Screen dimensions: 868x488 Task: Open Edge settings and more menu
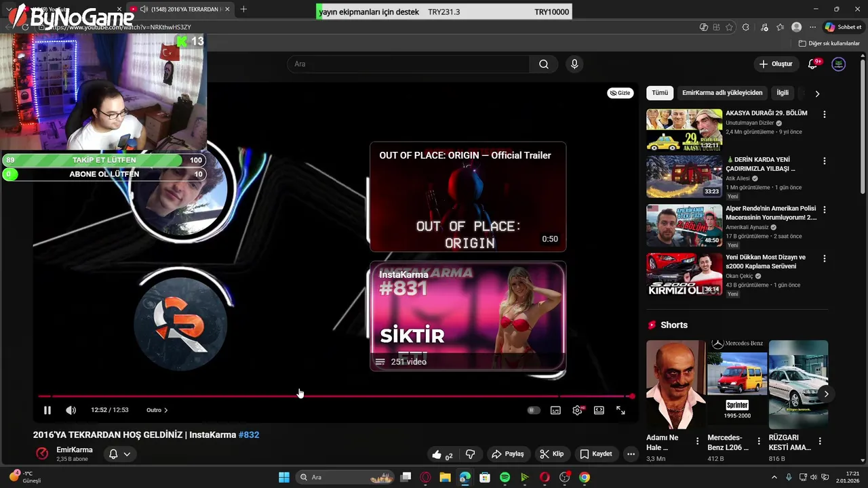pos(812,27)
